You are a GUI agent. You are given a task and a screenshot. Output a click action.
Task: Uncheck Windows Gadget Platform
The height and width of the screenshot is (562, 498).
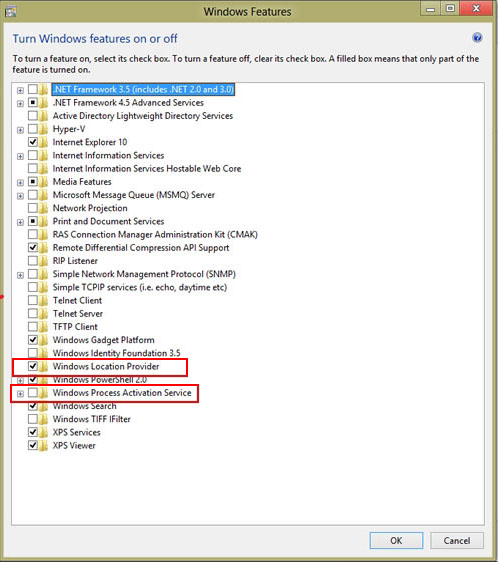(x=33, y=340)
